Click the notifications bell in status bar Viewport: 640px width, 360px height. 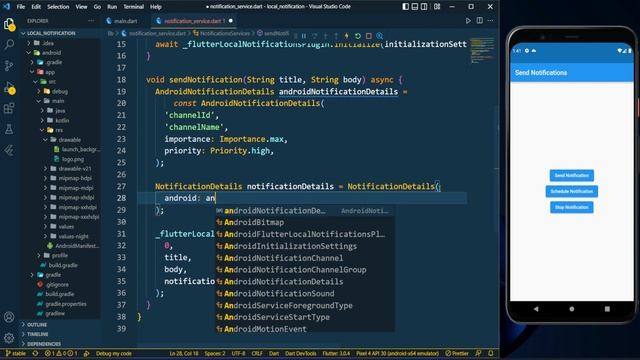pyautogui.click(x=491, y=353)
